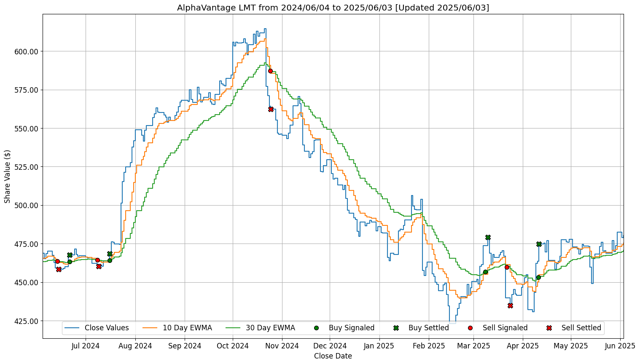Click the Sell Settled red X in late March 2025
640x364 pixels.
[510, 305]
